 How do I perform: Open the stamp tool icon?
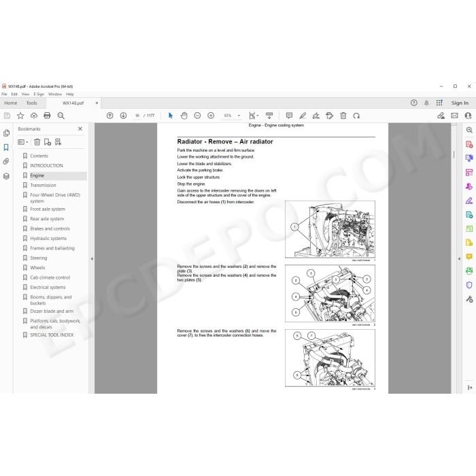[329, 116]
